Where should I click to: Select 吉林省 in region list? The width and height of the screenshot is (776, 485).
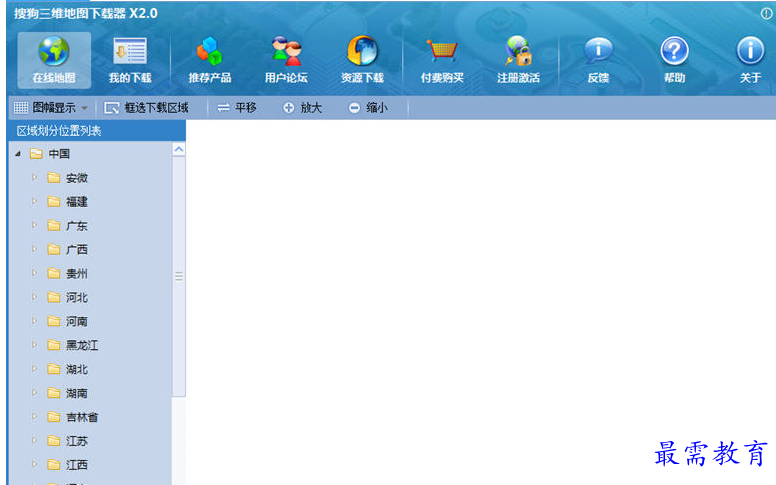82,417
